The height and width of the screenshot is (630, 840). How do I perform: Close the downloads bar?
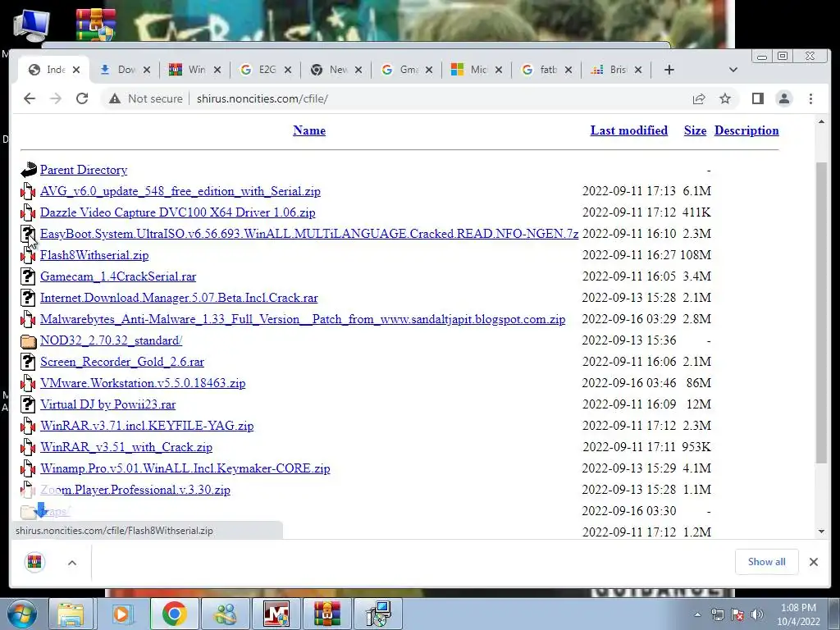814,562
